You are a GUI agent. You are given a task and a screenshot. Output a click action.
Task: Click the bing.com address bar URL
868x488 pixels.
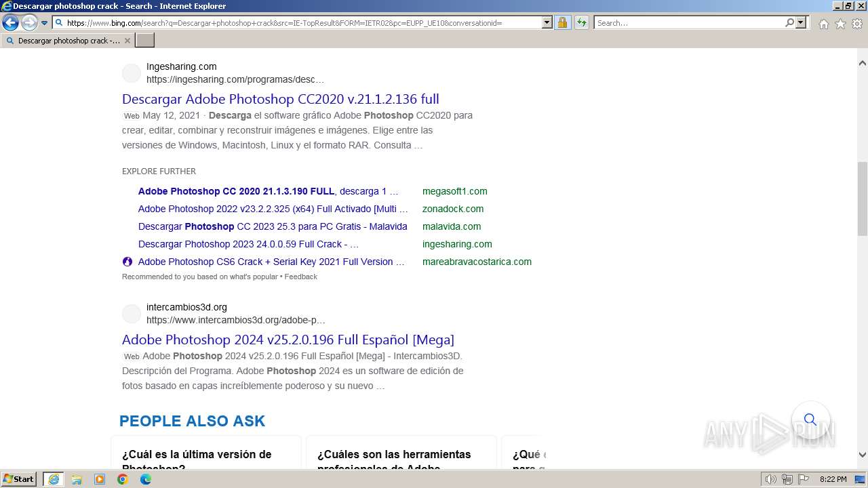pyautogui.click(x=284, y=23)
